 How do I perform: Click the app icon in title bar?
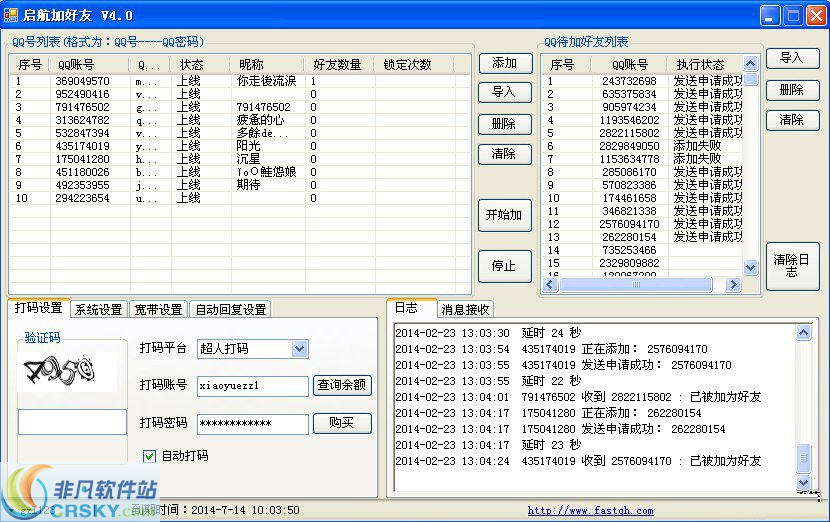pos(11,15)
